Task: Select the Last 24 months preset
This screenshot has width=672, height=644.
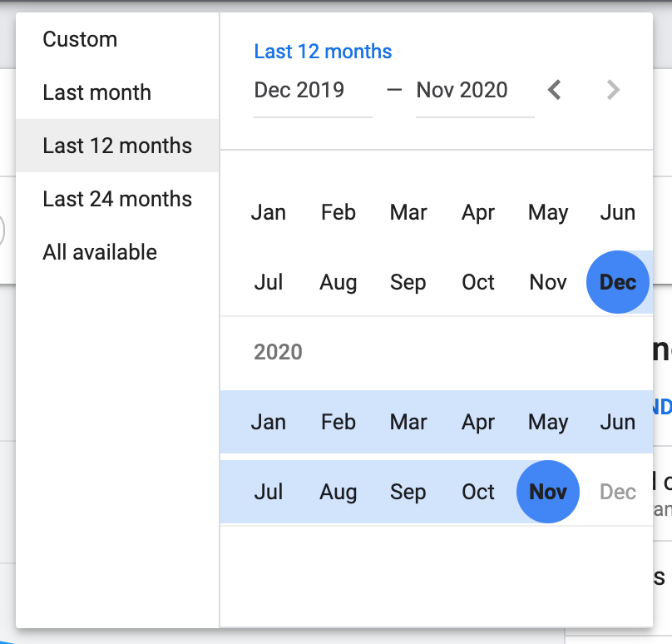Action: point(116,199)
